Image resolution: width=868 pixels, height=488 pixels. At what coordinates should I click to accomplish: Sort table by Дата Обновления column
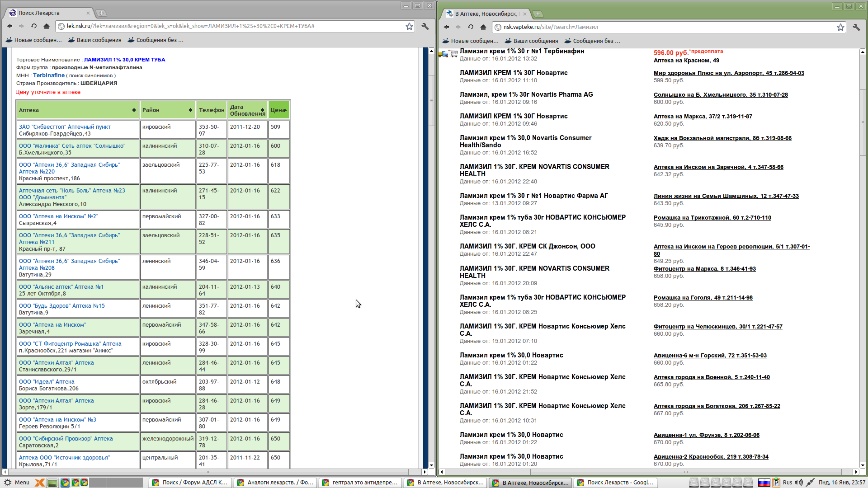247,110
